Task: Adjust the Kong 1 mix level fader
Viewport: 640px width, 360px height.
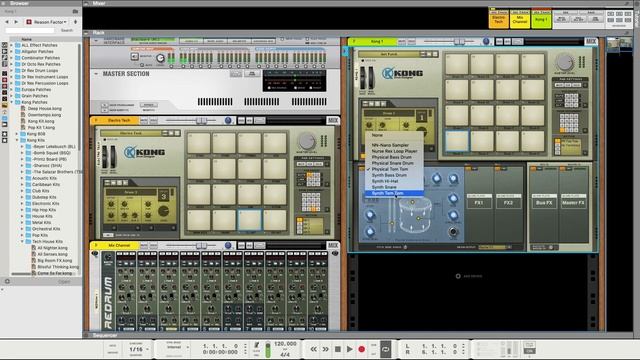Action: click(459, 42)
